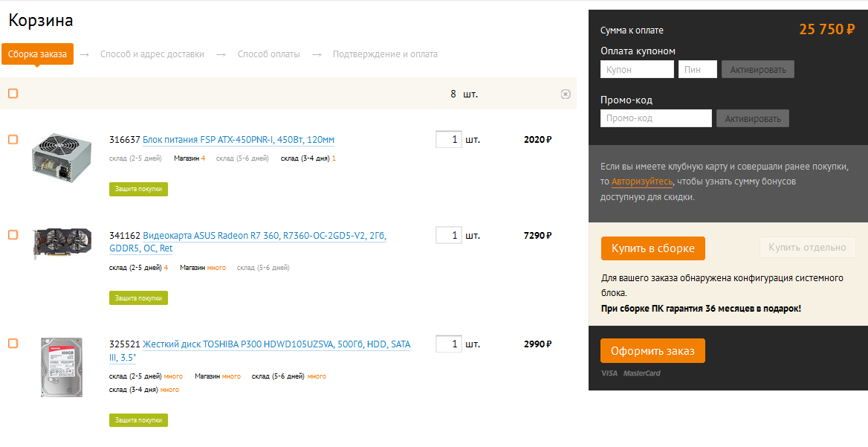
Task: Click the VISA payment logo
Action: point(609,373)
